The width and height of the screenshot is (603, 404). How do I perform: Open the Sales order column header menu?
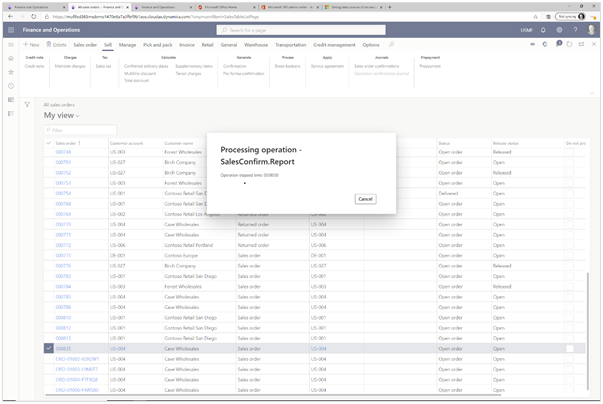pos(68,143)
